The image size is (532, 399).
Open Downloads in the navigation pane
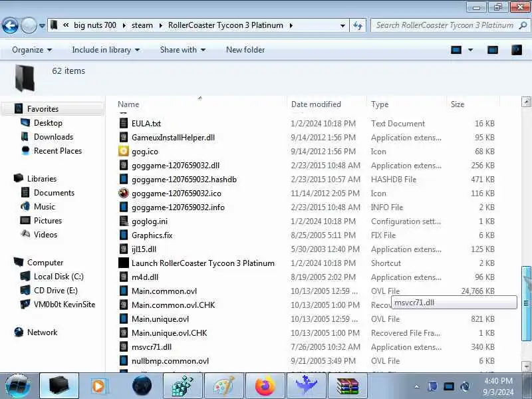tap(53, 137)
